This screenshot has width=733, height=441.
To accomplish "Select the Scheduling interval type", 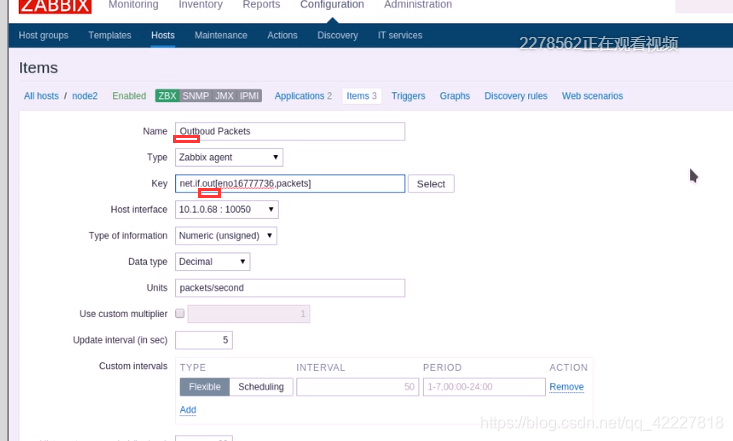I will 261,387.
